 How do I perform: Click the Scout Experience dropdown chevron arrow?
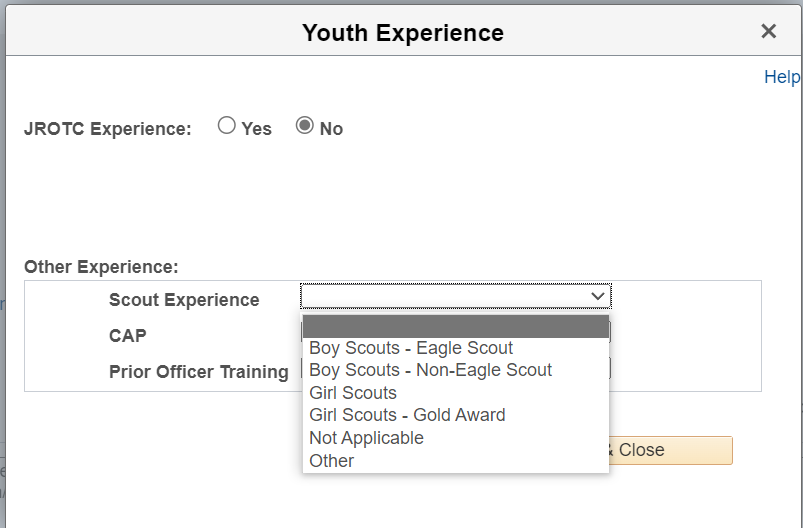[x=597, y=296]
